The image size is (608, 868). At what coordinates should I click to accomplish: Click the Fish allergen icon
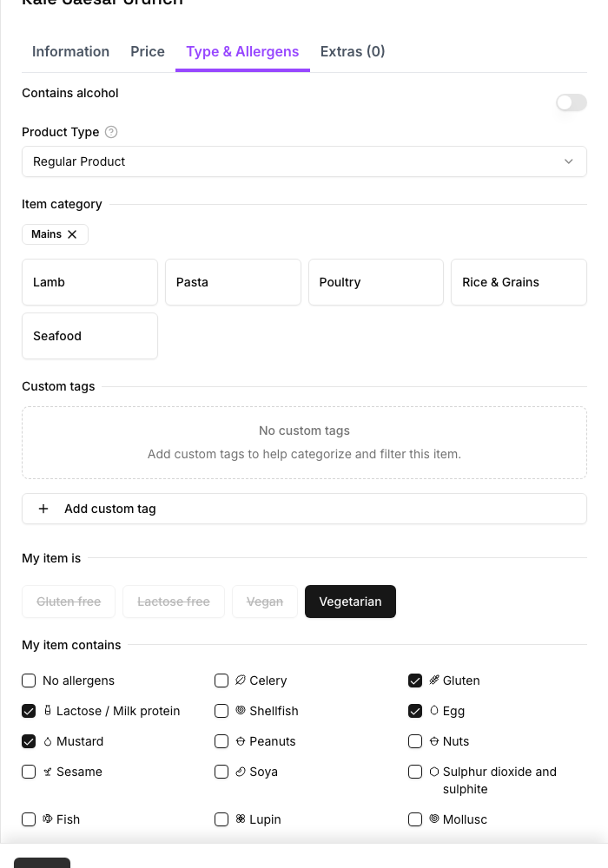click(48, 819)
